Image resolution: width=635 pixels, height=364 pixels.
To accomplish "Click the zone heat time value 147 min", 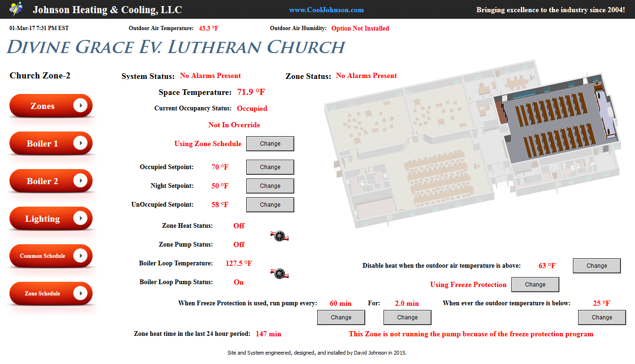I will (x=268, y=334).
